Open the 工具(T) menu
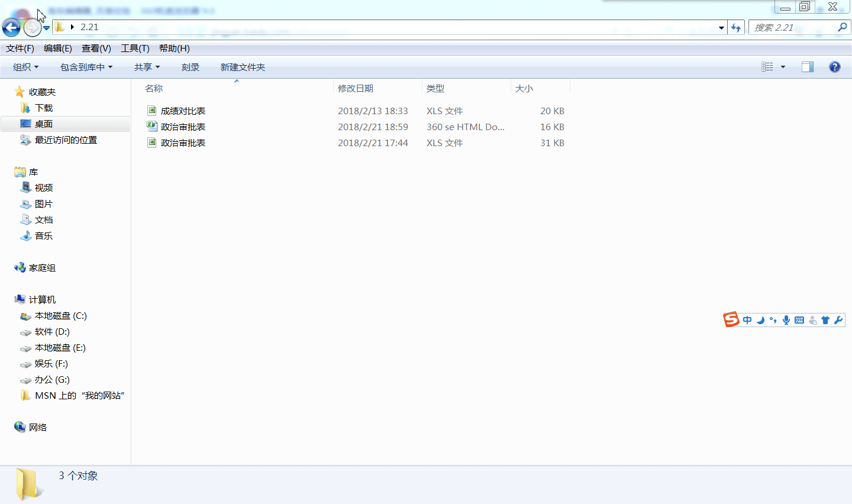Screen dimensions: 852x504 [x=135, y=49]
